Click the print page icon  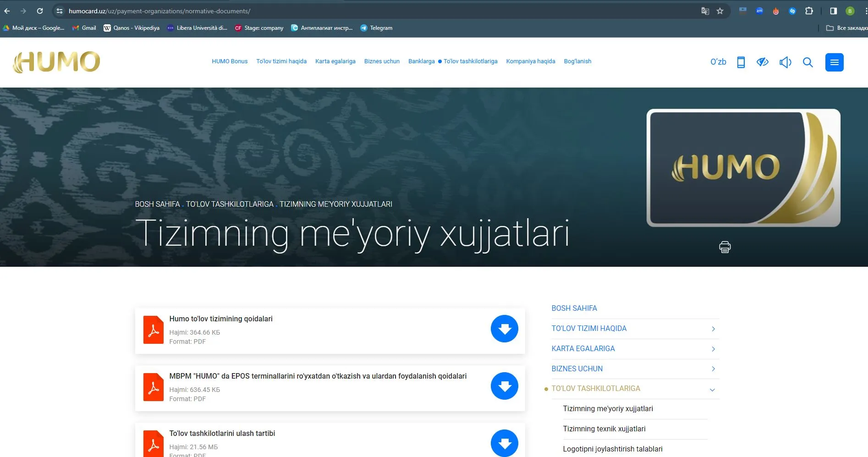[x=725, y=247]
